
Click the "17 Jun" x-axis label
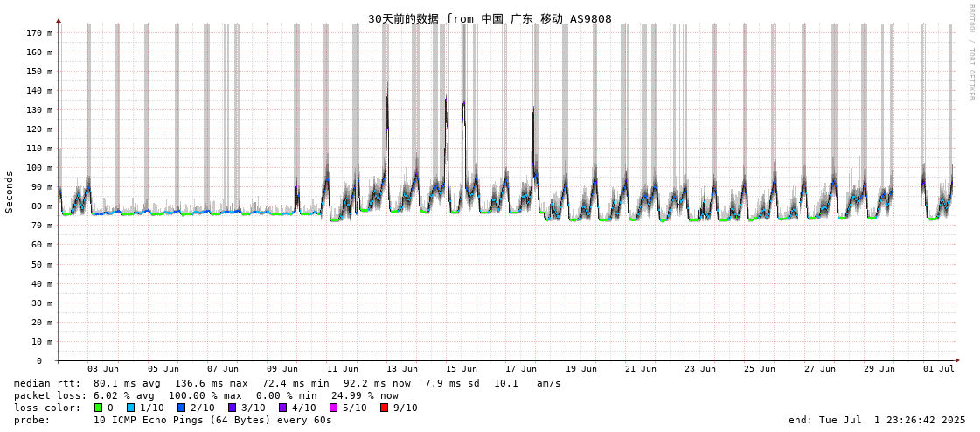pos(521,369)
